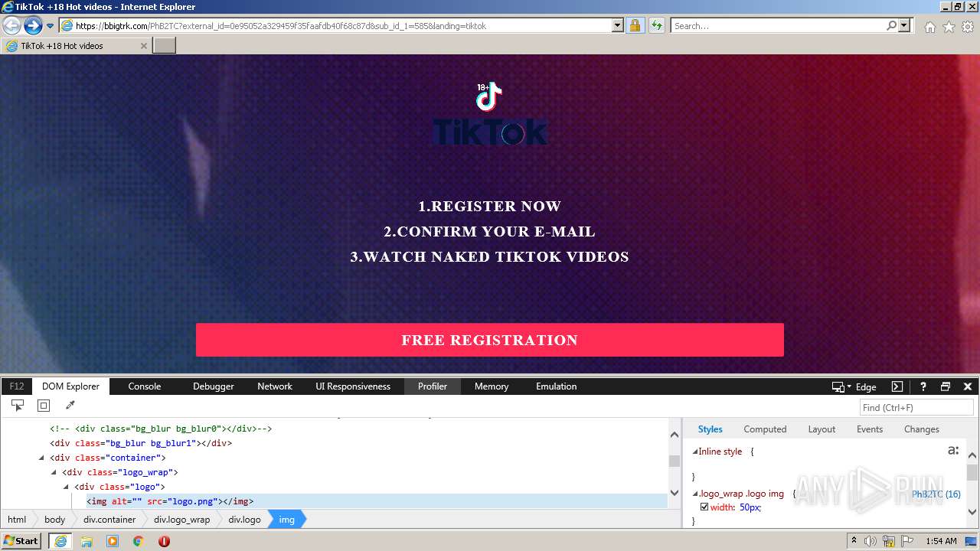Click the Styles pane vertical scrollbar thumb

pos(972,472)
